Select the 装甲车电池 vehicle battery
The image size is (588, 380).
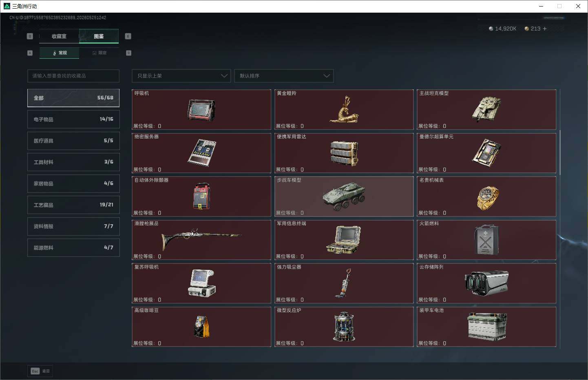click(486, 327)
